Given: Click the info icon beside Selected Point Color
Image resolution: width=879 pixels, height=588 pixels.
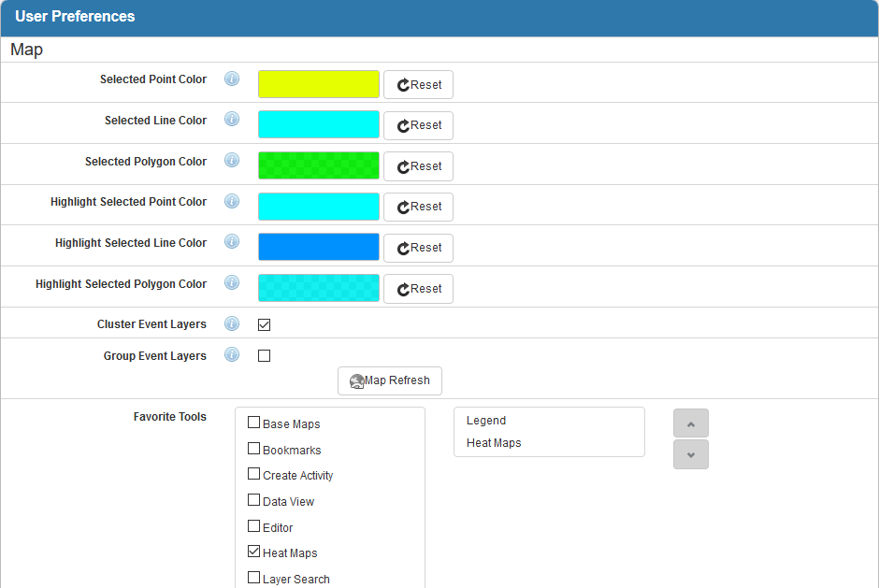Looking at the screenshot, I should click(231, 79).
